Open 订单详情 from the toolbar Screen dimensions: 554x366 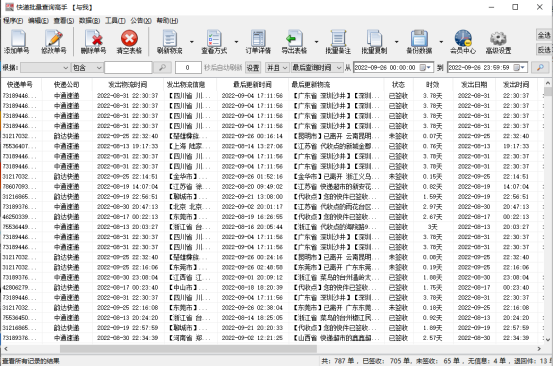tap(258, 41)
